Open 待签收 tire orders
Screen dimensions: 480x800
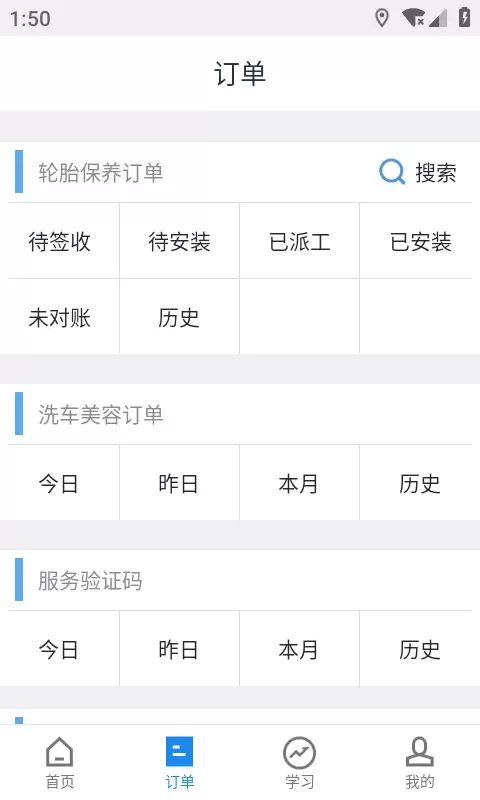(x=60, y=241)
